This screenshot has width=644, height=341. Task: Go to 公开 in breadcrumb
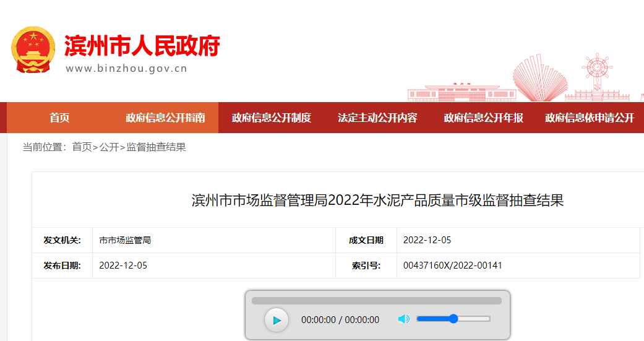tap(109, 147)
